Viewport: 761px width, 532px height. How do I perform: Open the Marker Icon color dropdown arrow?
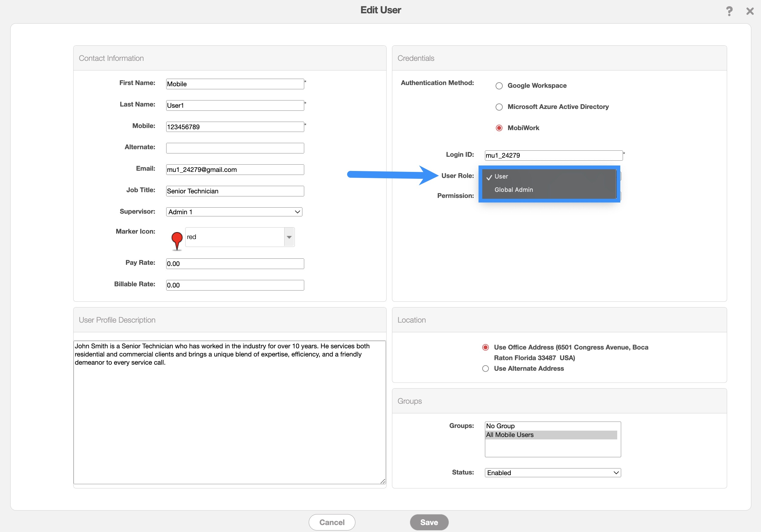click(x=289, y=237)
